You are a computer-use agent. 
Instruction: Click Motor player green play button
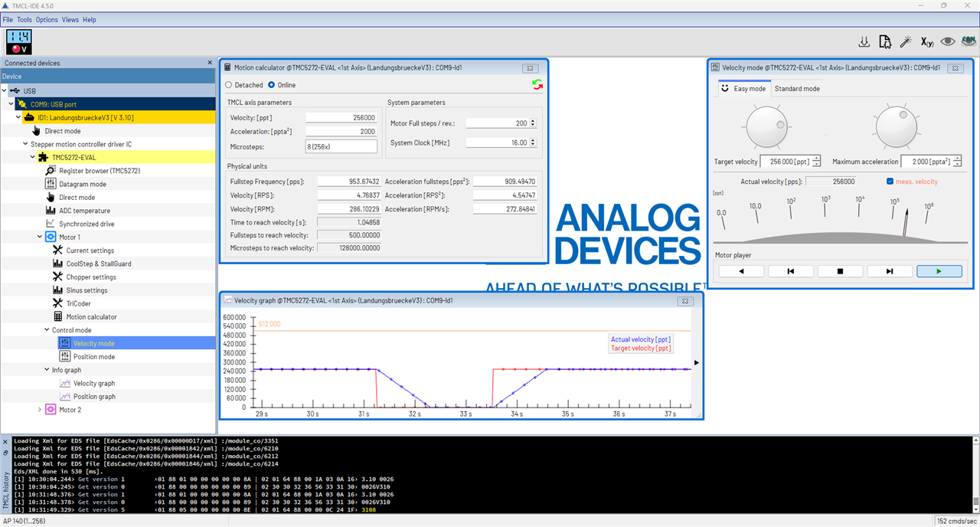939,271
